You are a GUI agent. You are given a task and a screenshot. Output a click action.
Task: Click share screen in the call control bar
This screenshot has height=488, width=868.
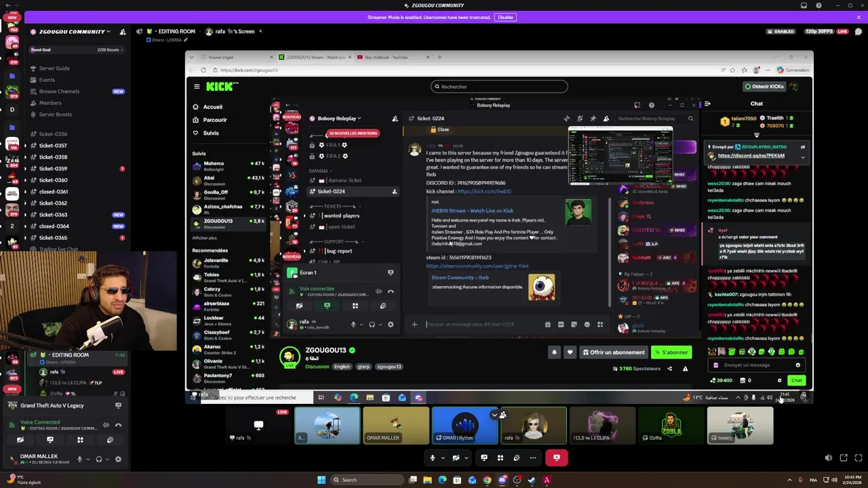coord(484,457)
